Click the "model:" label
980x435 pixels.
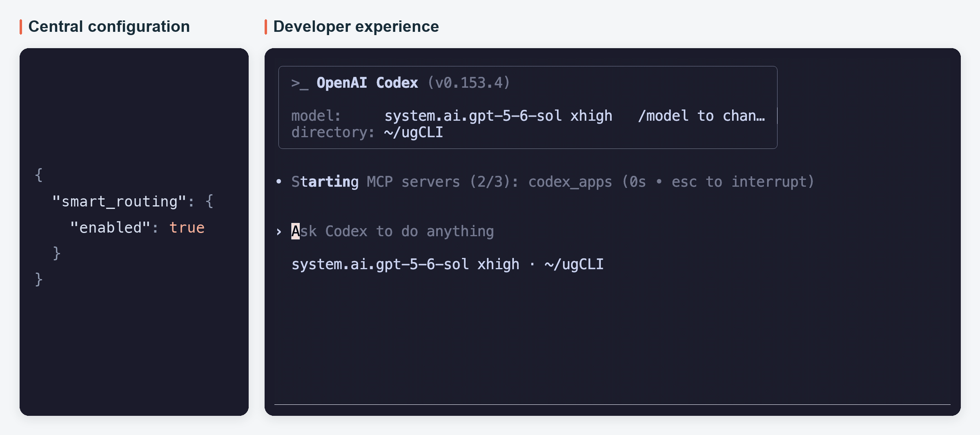click(316, 116)
